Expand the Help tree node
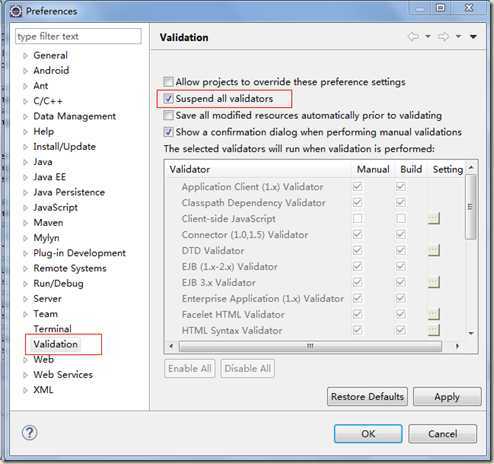This screenshot has height=464, width=494. point(25,132)
